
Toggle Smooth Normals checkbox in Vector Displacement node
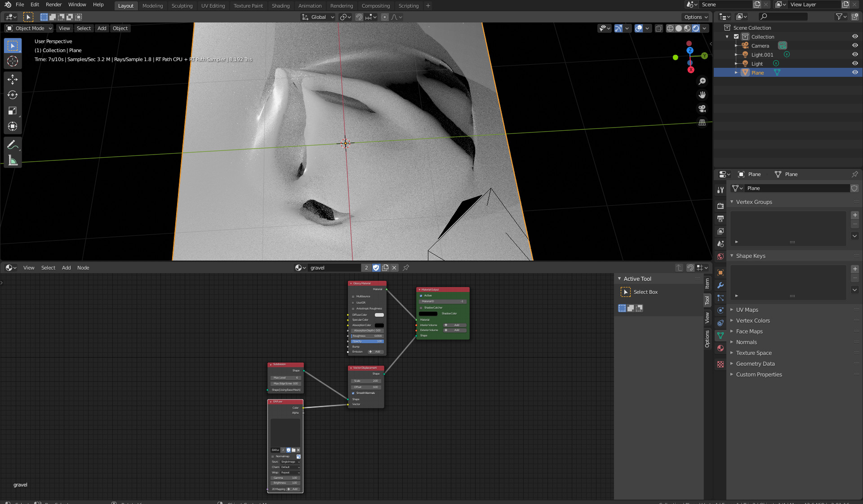[x=353, y=393]
